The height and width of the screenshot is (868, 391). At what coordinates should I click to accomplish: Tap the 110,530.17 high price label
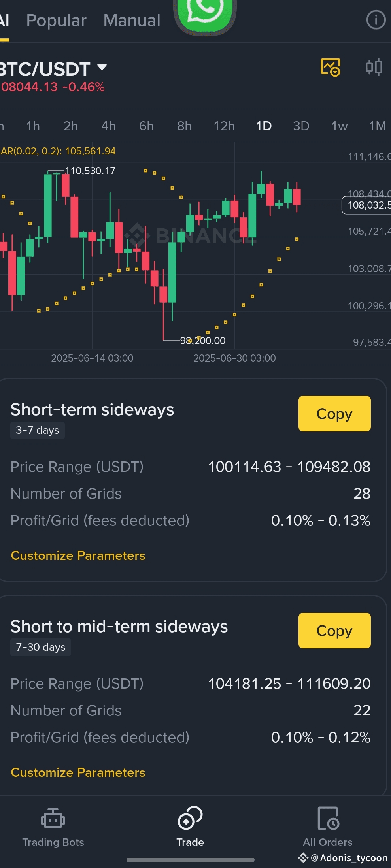tap(90, 171)
